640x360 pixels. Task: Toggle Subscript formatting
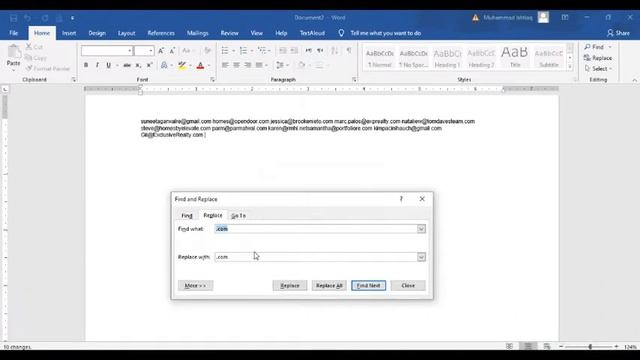pos(138,65)
